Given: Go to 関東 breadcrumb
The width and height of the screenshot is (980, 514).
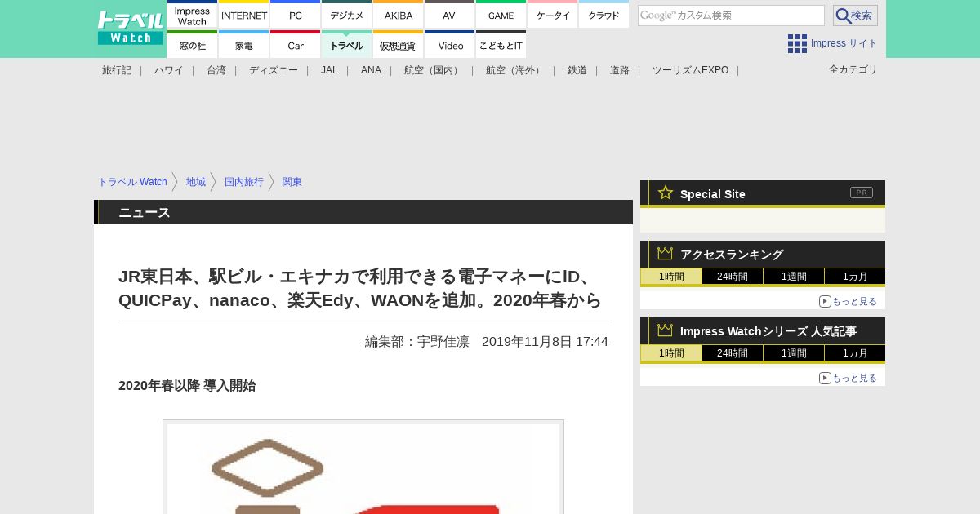Looking at the screenshot, I should point(292,182).
